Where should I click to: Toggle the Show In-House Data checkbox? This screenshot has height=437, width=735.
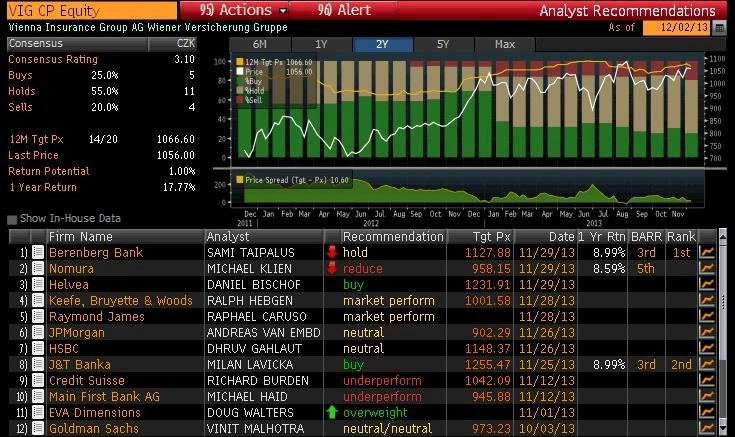click(12, 219)
